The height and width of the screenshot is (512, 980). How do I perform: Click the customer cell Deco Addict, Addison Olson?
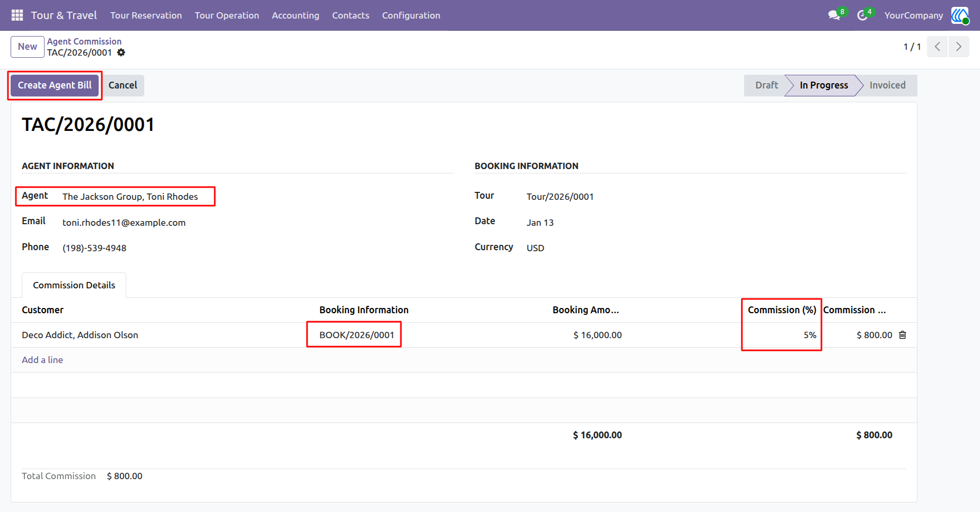tap(80, 335)
